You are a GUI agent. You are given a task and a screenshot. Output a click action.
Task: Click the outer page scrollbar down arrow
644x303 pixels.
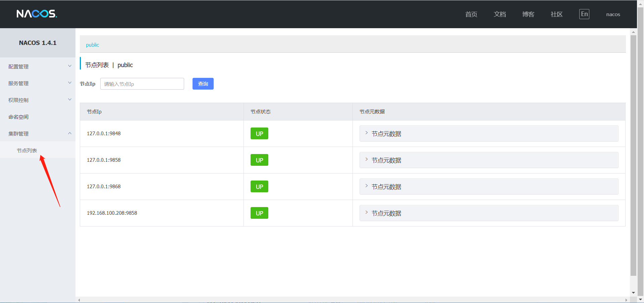[x=640, y=299]
